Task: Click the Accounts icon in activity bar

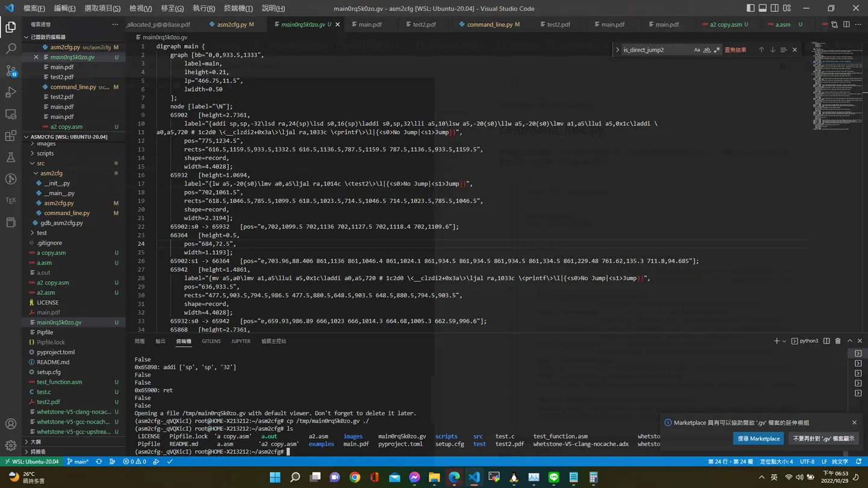Action: point(11,424)
